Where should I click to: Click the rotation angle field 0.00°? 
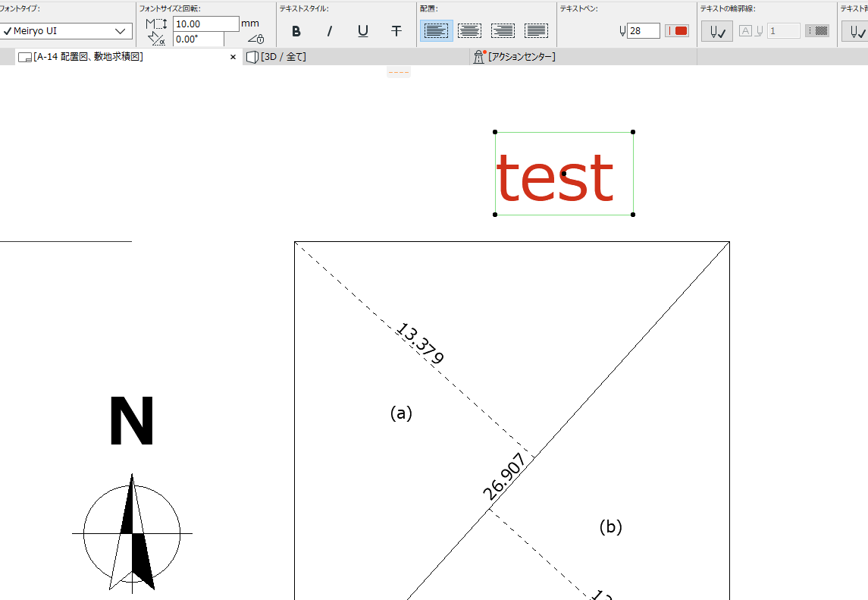(x=199, y=39)
